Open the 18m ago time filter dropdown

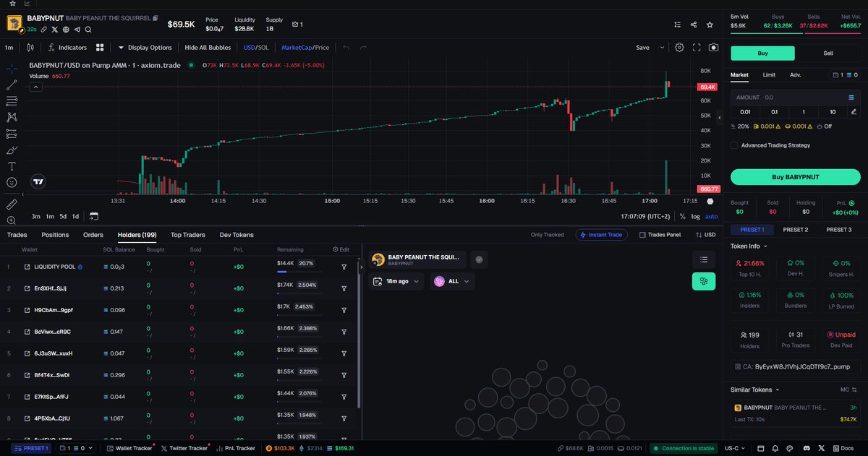click(397, 281)
